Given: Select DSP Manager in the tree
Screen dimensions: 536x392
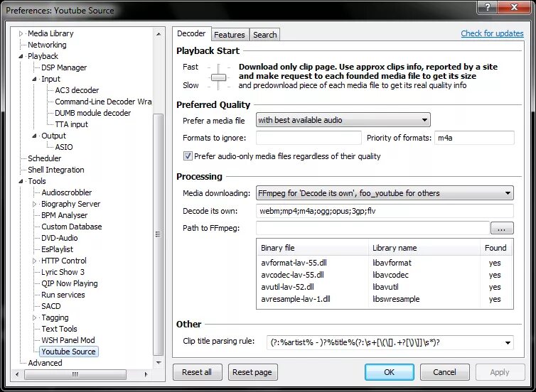Looking at the screenshot, I should tap(64, 67).
